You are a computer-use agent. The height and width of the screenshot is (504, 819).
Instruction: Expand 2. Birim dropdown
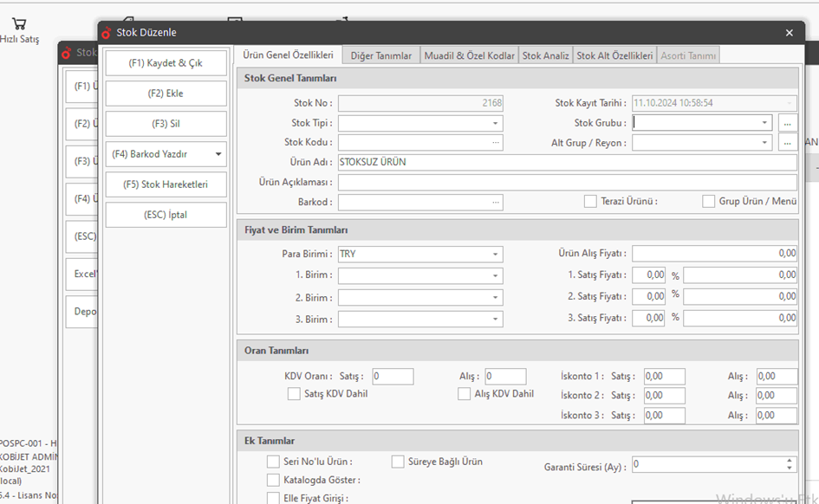tap(495, 297)
